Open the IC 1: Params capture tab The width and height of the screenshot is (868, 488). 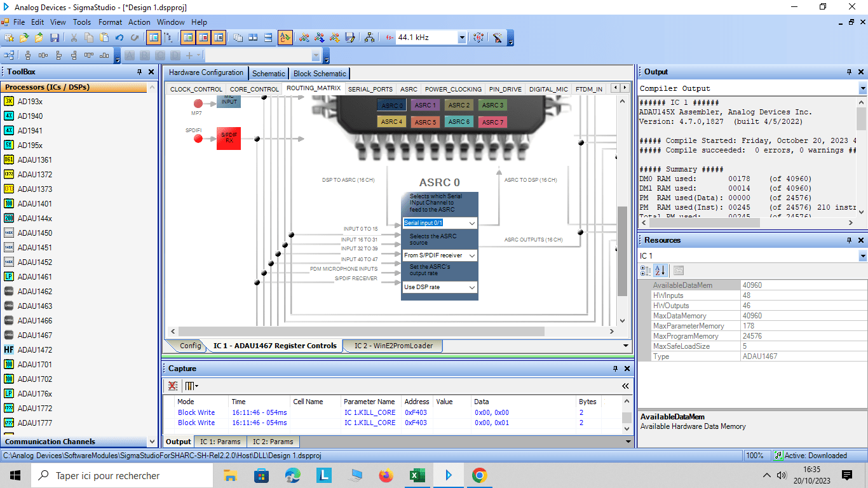(x=220, y=442)
